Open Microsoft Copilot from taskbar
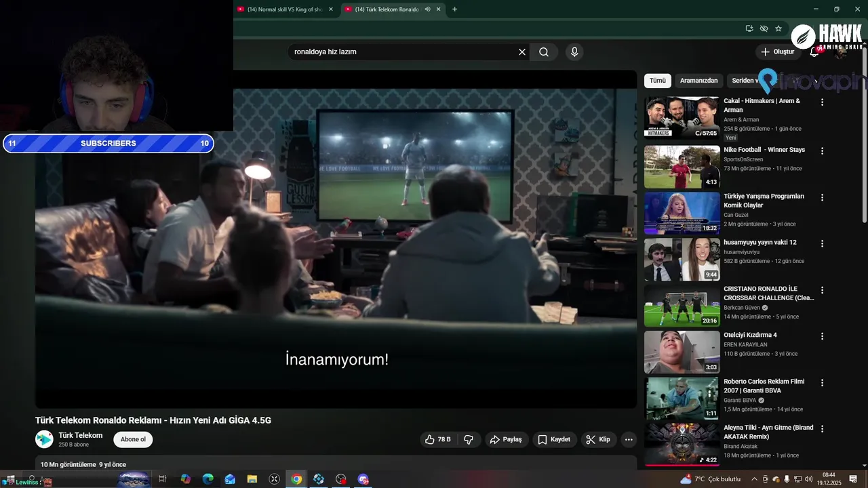The width and height of the screenshot is (868, 488). (185, 479)
